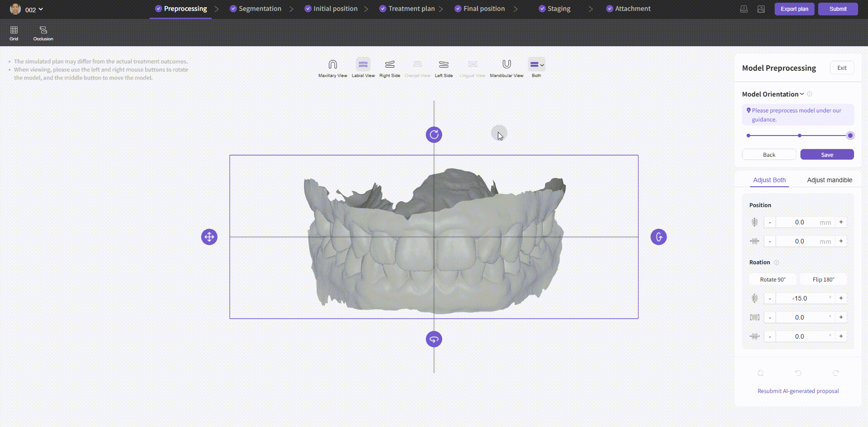Go to the Staging step
This screenshot has width=868, height=427.
[x=555, y=9]
